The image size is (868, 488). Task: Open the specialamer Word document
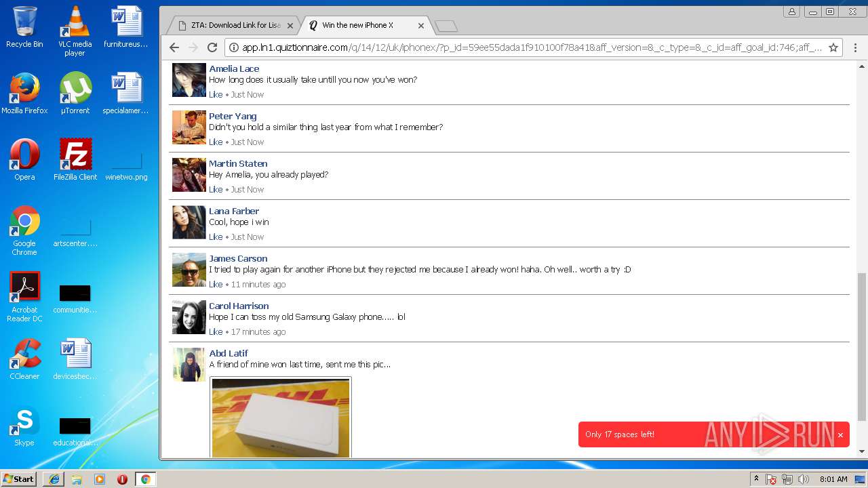[126, 94]
